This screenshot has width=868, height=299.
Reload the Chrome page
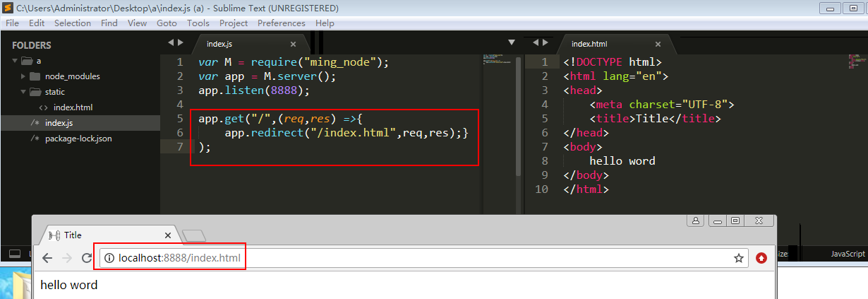coord(87,259)
